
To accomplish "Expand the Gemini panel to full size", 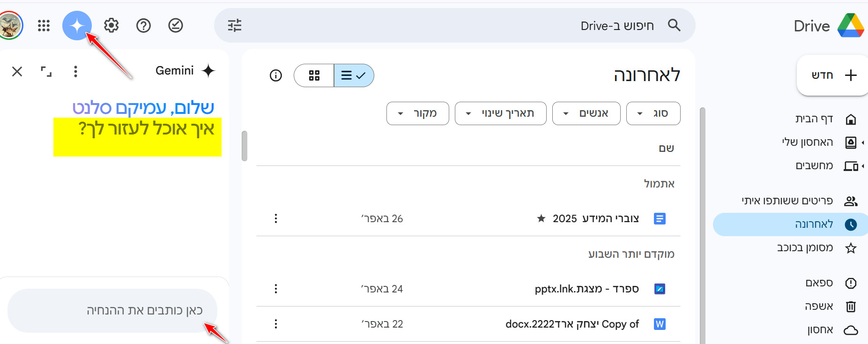I will coord(46,71).
